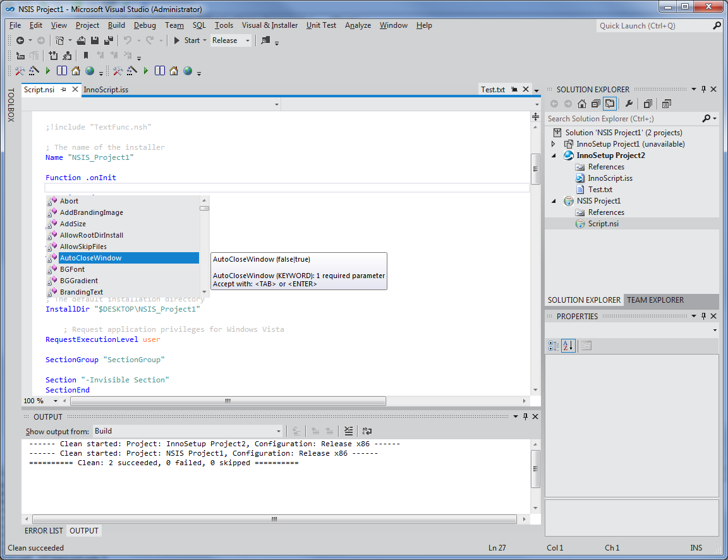Click the Open File toolbar icon
The height and width of the screenshot is (560, 728).
pos(81,41)
